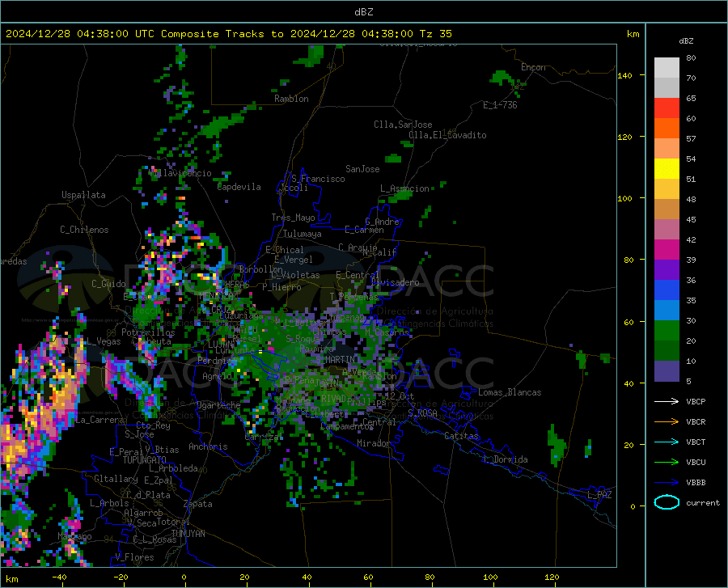The height and width of the screenshot is (588, 728).
Task: Click the 'current' legend label
Action: 703,502
